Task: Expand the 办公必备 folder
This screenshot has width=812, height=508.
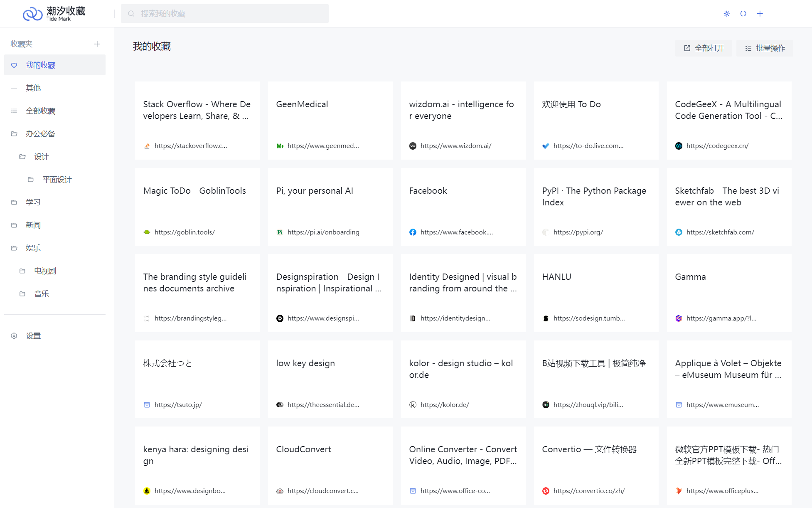Action: coord(40,134)
